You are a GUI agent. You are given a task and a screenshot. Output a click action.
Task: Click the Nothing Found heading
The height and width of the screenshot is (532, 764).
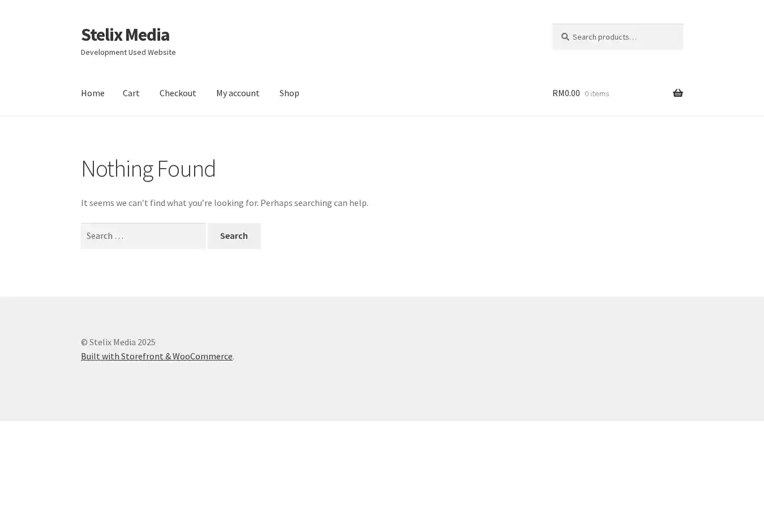click(x=148, y=169)
